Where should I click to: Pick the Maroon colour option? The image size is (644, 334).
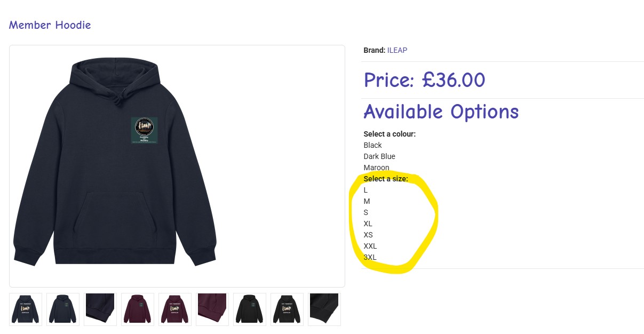pos(376,168)
